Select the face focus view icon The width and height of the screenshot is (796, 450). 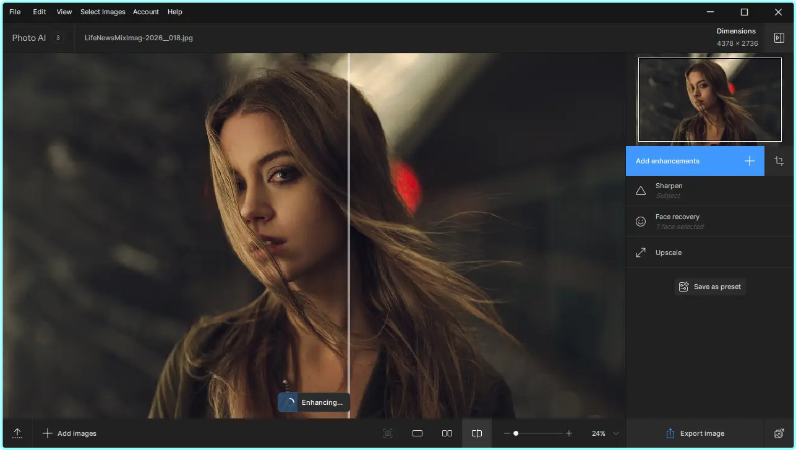tap(387, 433)
